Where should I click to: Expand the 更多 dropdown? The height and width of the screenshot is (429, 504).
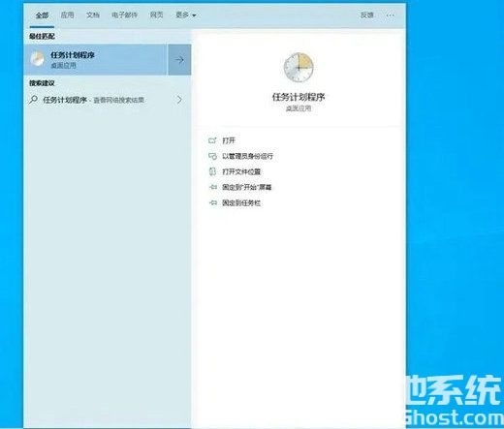click(186, 15)
